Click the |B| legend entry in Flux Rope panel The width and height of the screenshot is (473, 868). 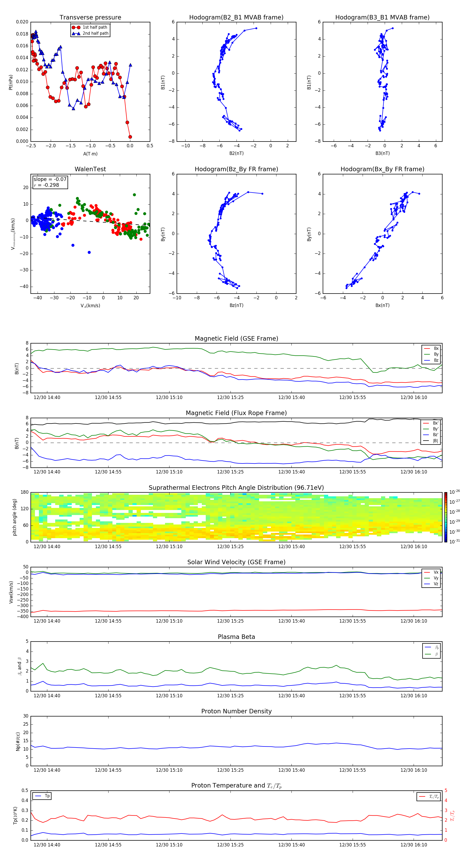431,441
